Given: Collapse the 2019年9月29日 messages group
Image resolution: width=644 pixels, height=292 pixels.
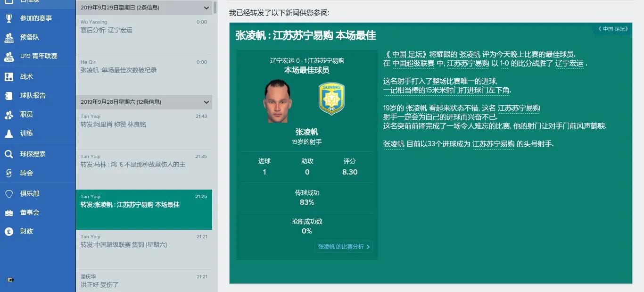Looking at the screenshot, I should [x=206, y=8].
